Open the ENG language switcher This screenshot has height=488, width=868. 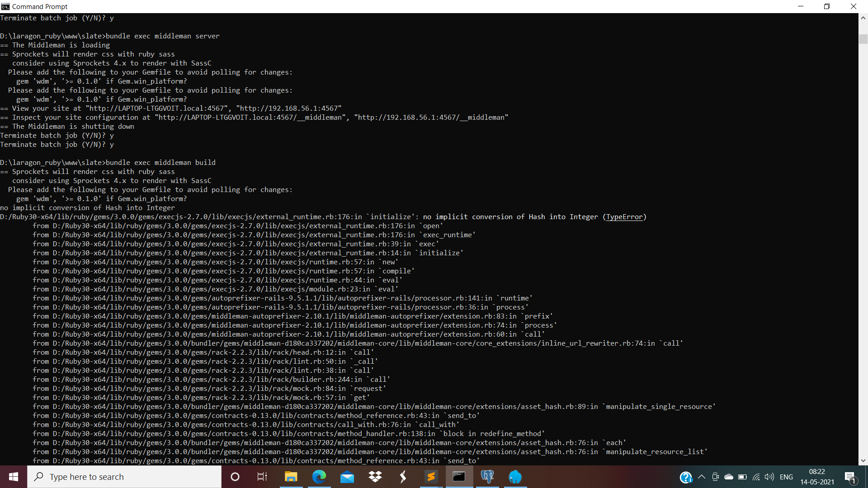[x=787, y=477]
